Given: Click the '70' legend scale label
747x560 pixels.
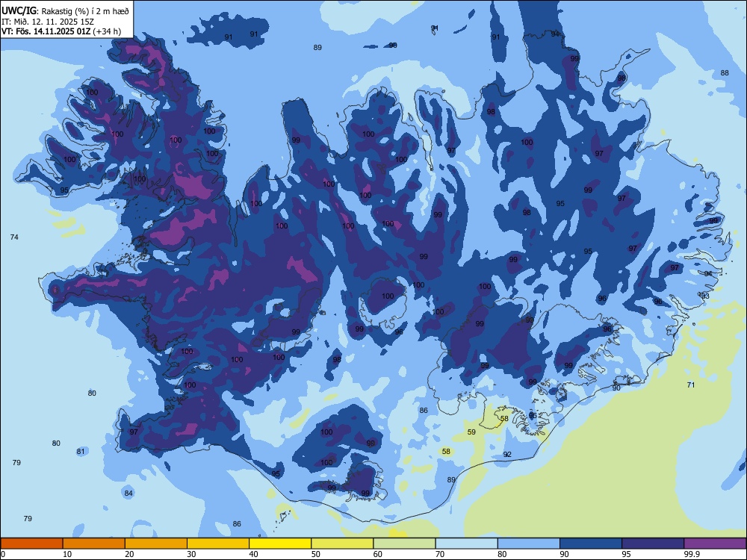Looking at the screenshot, I should pyautogui.click(x=440, y=554).
